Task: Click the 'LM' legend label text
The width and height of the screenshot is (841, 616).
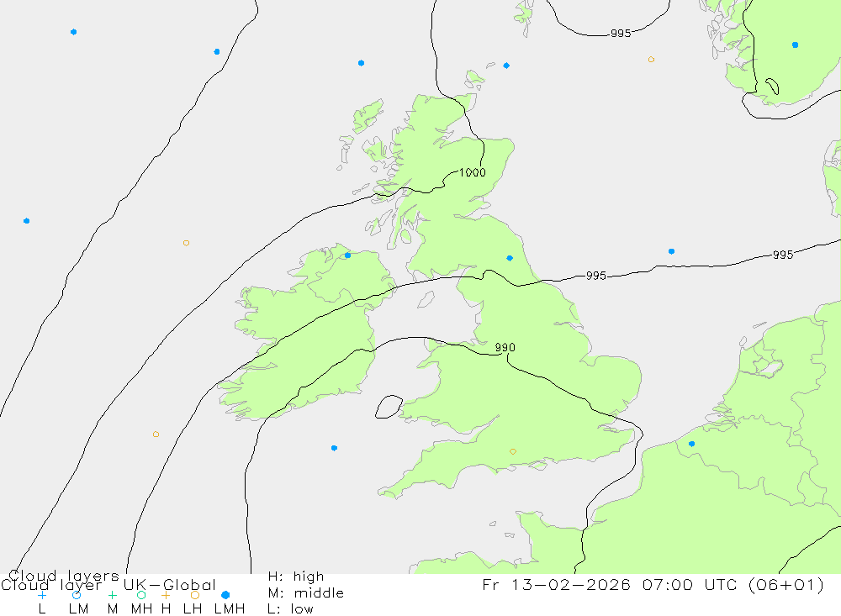Action: click(78, 609)
